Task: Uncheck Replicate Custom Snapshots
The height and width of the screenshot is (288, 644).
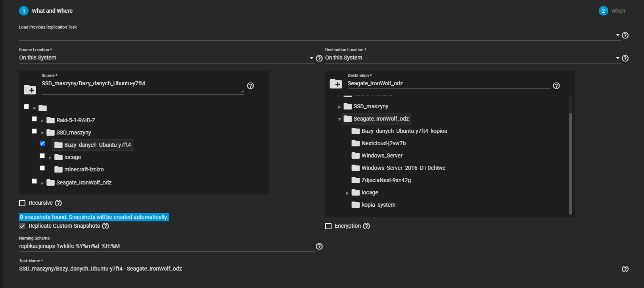Action: click(x=22, y=226)
